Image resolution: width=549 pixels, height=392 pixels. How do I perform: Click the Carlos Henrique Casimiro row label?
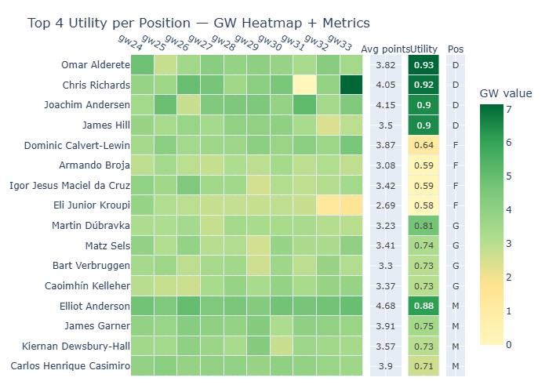[x=69, y=366]
